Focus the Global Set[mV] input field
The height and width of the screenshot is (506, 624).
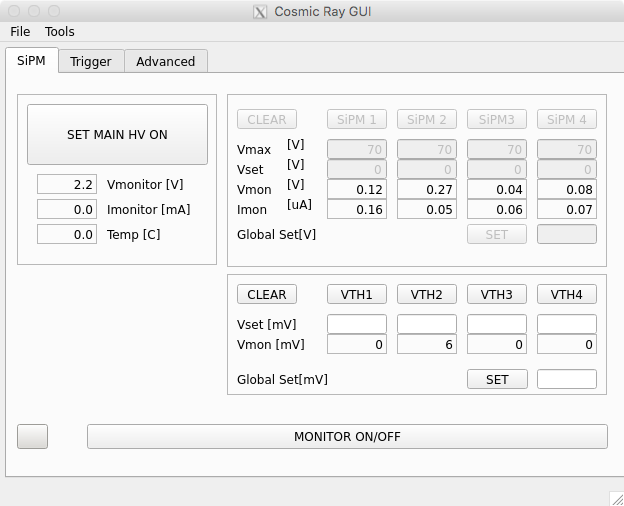(x=567, y=379)
